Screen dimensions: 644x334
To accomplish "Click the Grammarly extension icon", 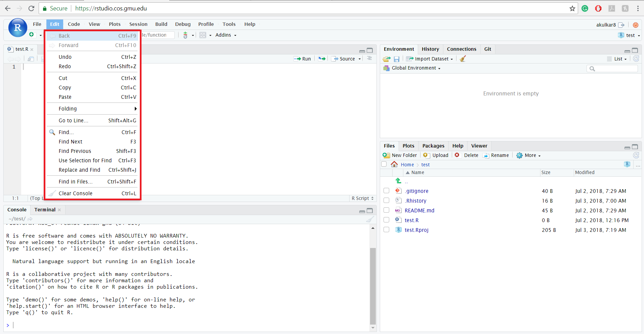I will click(x=585, y=8).
